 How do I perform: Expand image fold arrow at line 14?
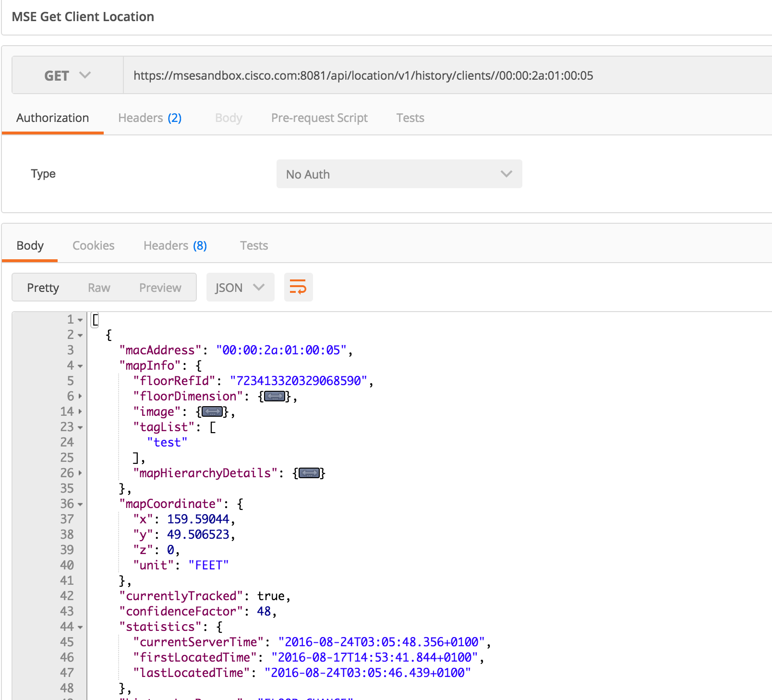(80, 412)
